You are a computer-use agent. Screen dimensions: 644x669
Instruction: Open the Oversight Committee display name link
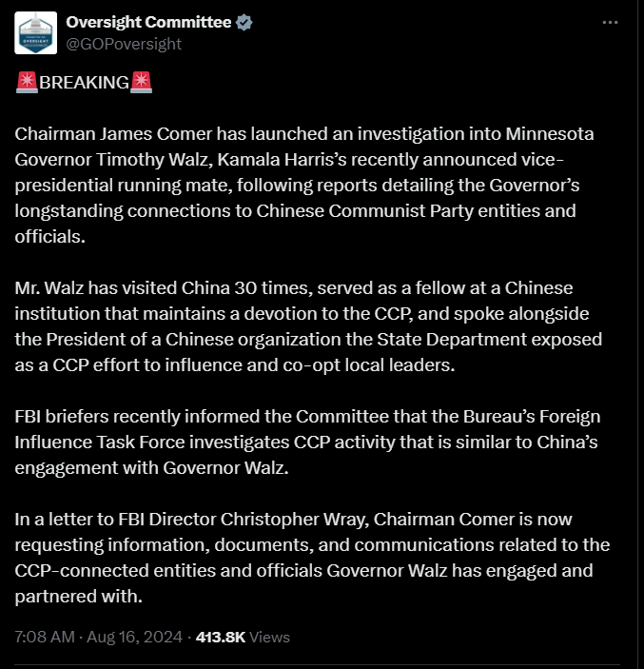[148, 22]
